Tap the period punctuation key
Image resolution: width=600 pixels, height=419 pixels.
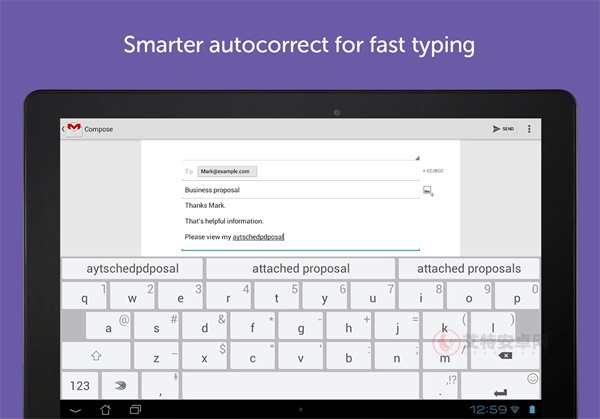tap(441, 385)
